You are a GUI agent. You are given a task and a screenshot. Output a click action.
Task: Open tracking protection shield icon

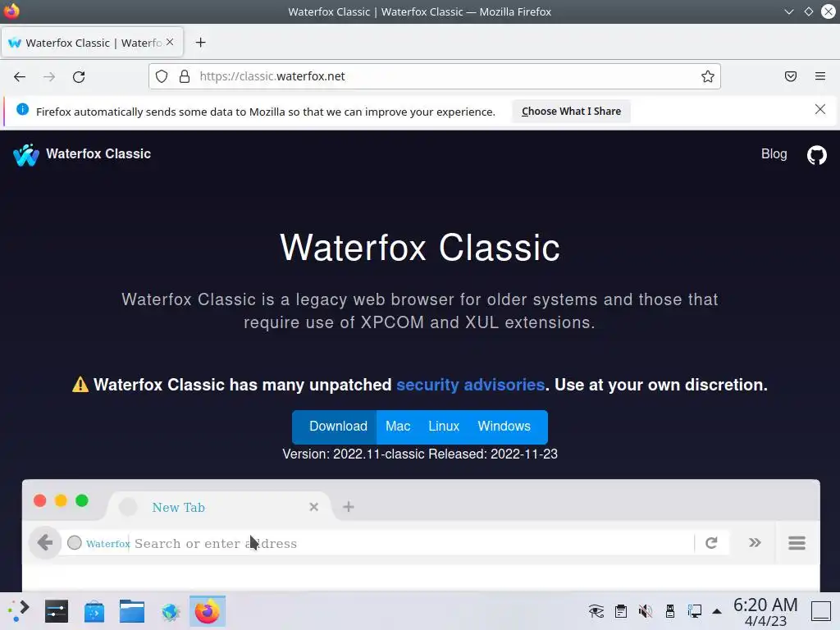pos(162,76)
